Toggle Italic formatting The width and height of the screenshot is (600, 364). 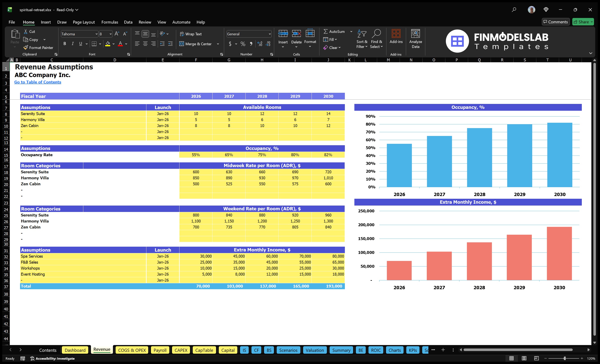[72, 44]
